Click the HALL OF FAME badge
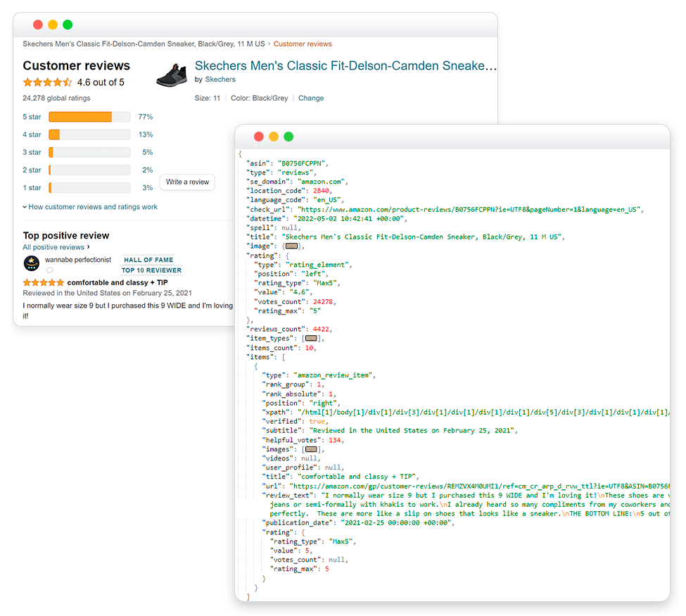The height and width of the screenshot is (616, 686). pyautogui.click(x=148, y=260)
